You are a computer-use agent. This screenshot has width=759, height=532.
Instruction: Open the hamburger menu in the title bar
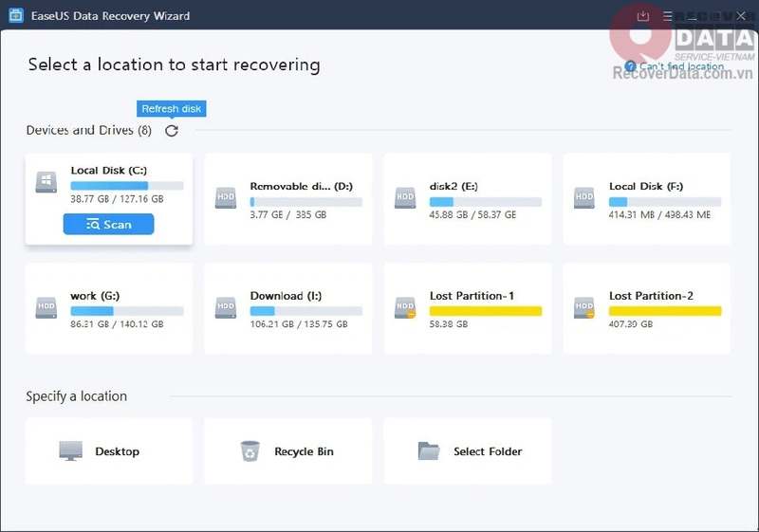668,16
